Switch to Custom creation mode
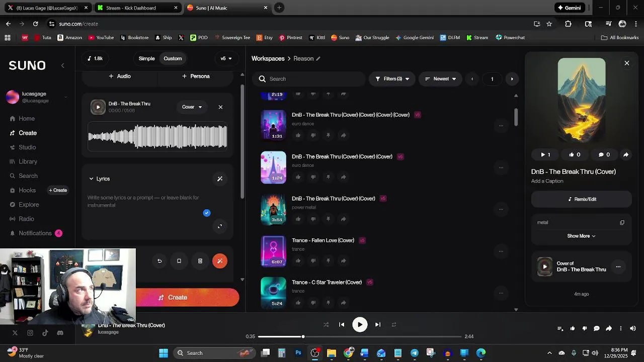 173,58
